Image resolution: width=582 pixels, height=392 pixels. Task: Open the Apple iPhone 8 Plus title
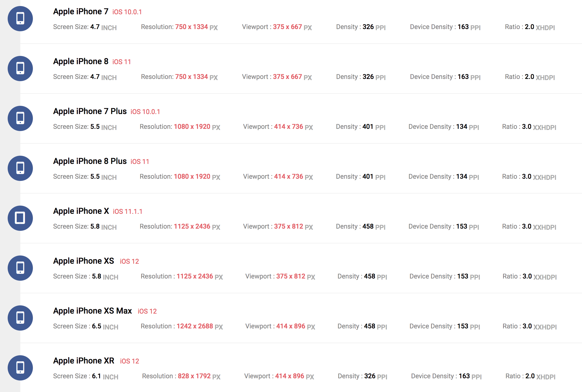coord(90,161)
